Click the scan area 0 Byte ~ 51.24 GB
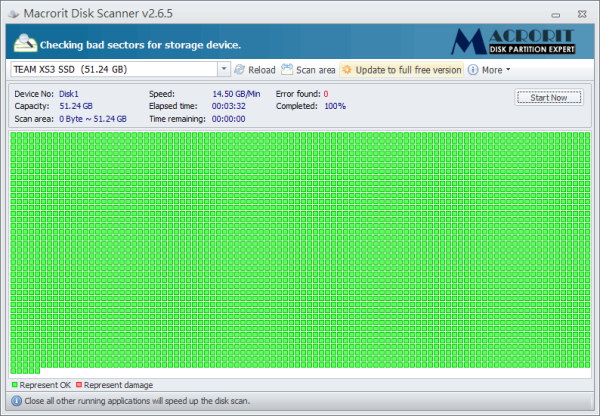Viewport: 600px width, 416px height. point(93,119)
